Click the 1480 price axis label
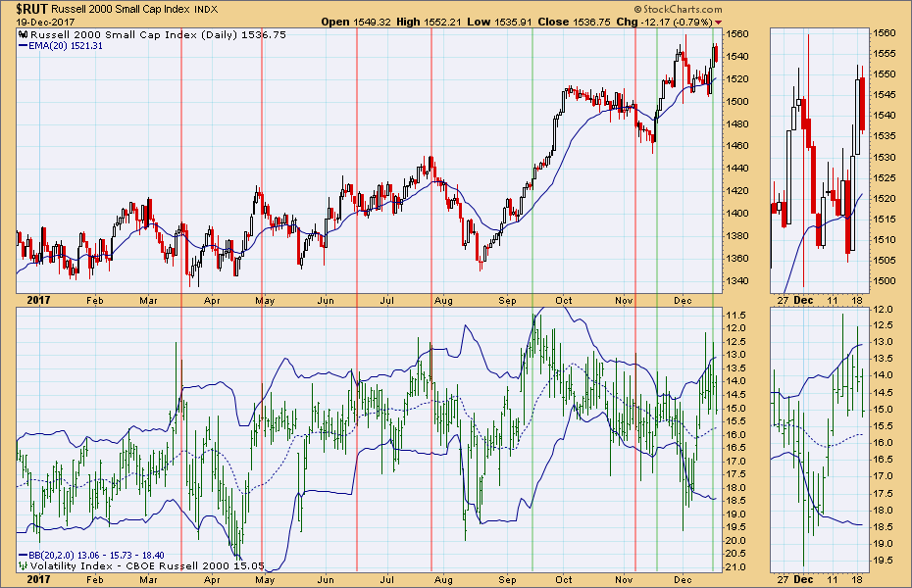The height and width of the screenshot is (588, 912). (x=736, y=123)
